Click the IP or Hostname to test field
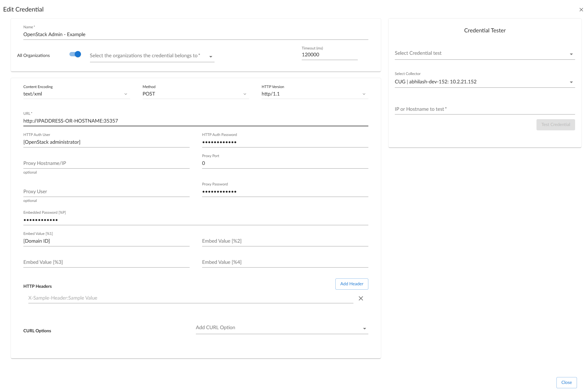586x392 pixels. point(484,109)
